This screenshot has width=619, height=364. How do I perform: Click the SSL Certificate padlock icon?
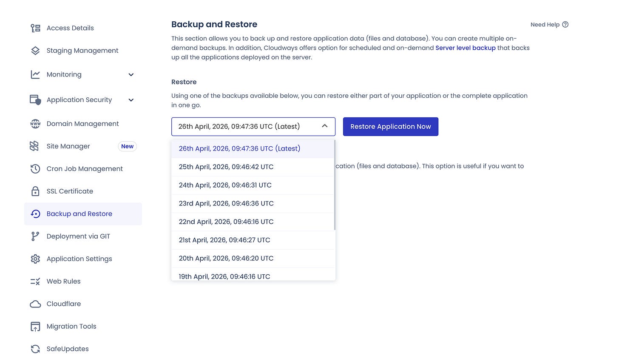tap(35, 191)
